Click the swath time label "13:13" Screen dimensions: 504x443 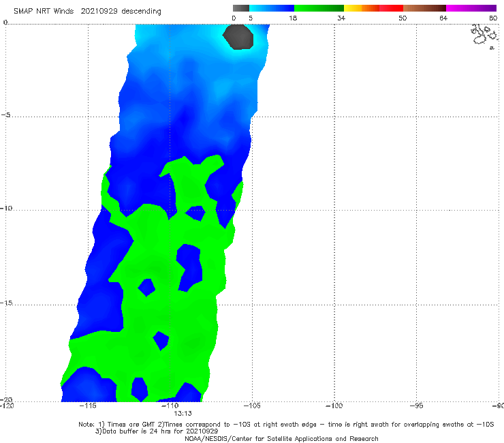183,414
